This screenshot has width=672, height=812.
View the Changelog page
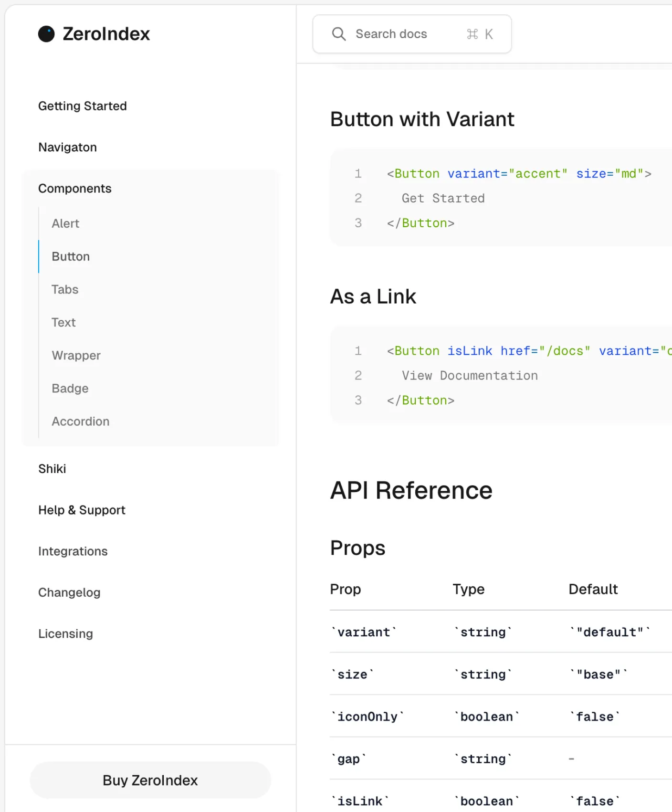pyautogui.click(x=69, y=592)
